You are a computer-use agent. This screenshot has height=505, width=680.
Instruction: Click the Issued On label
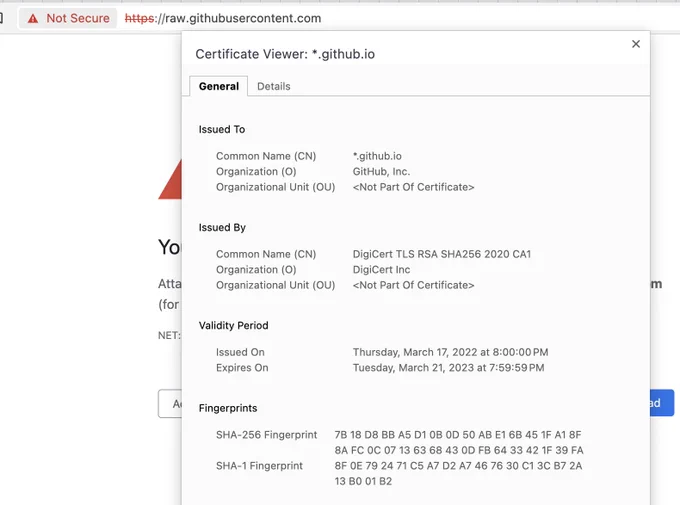pos(240,352)
